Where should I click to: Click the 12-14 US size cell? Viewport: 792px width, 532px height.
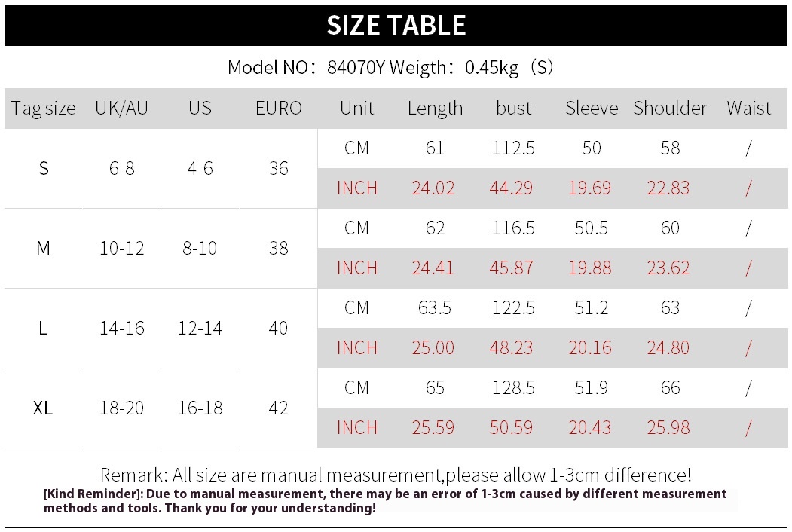[200, 328]
